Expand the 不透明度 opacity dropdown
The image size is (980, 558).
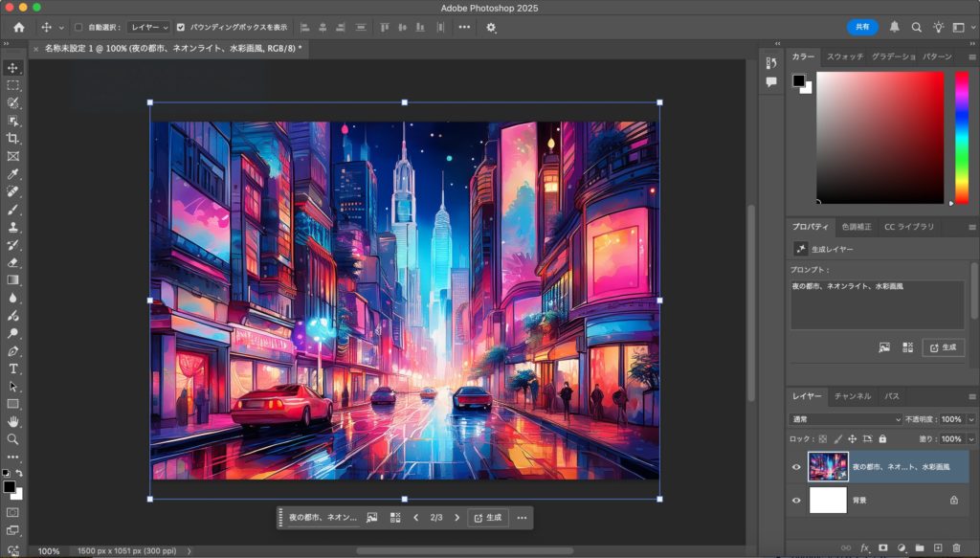click(971, 419)
